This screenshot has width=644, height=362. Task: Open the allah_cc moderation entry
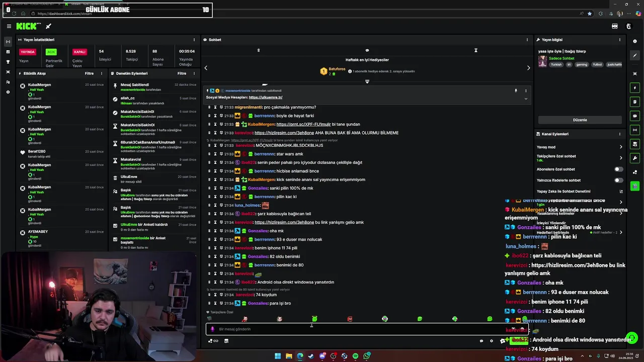pyautogui.click(x=155, y=101)
